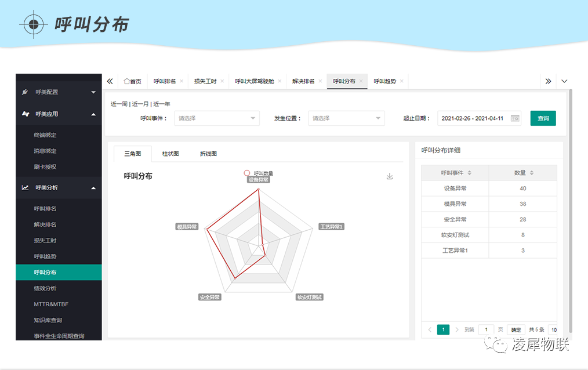Select the 呼美分析 chart icon in sidebar
The width and height of the screenshot is (588, 370).
pos(25,187)
